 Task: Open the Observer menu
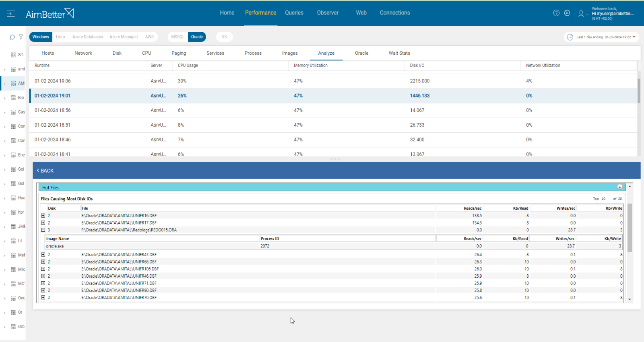328,13
